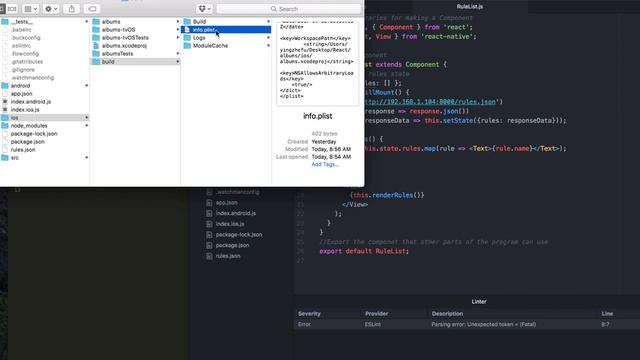Select the android folder in Finder
The width and height of the screenshot is (640, 360).
pos(20,86)
